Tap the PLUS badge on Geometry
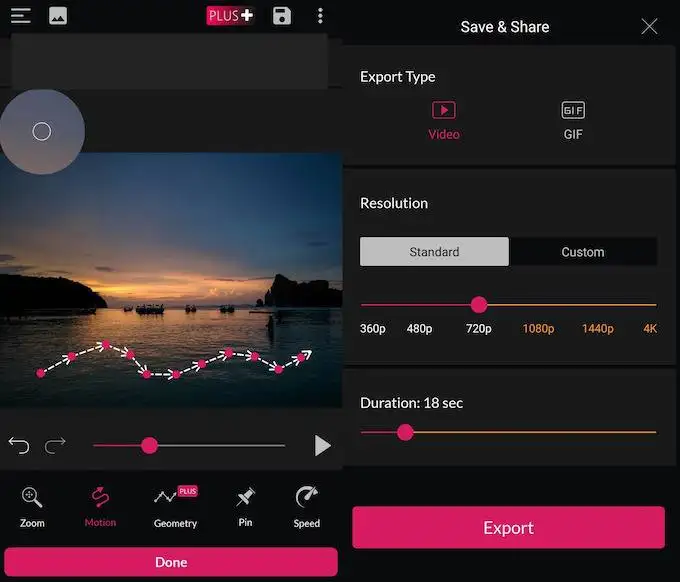 click(x=188, y=491)
